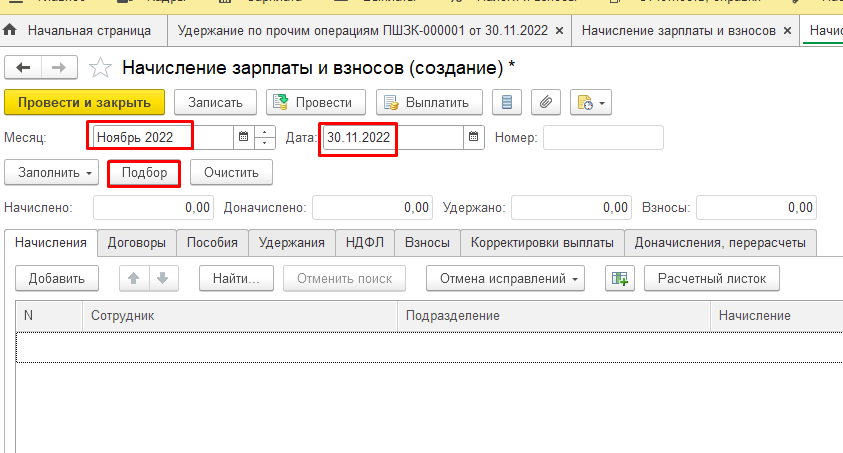Viewport: 843px width, 453px height.
Task: Click the Доначислено amount field
Action: [x=372, y=207]
